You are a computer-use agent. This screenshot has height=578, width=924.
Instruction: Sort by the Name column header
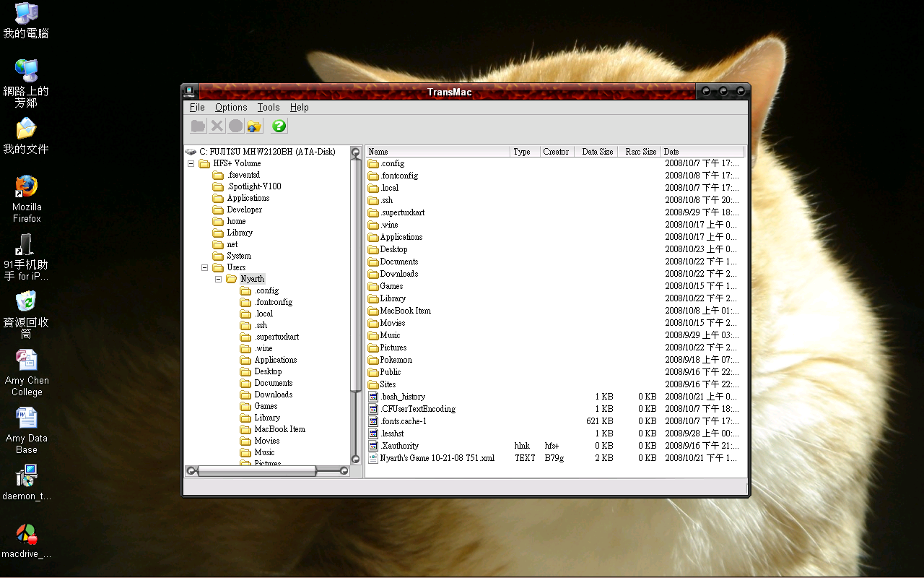(x=437, y=152)
